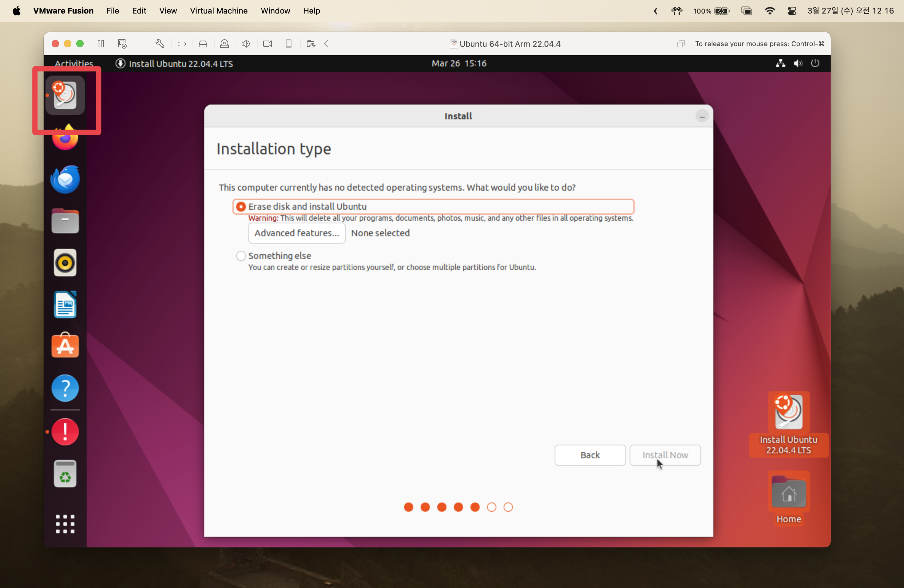
Task: Click the VMware hard disk toolbar icon
Action: coord(203,44)
